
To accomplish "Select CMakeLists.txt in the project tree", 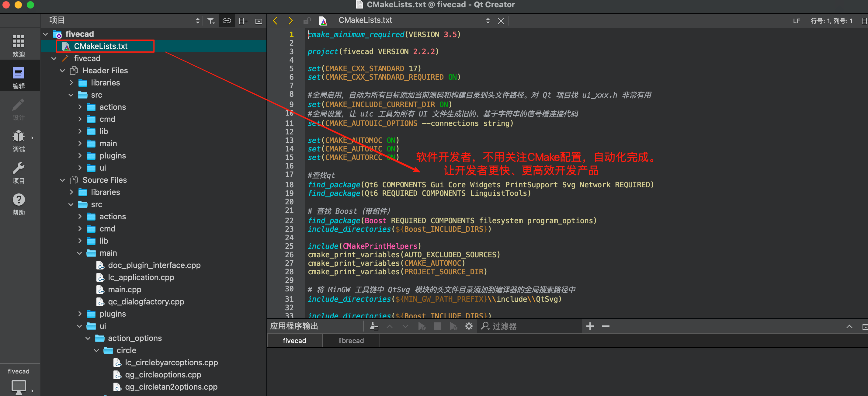I will pos(100,46).
